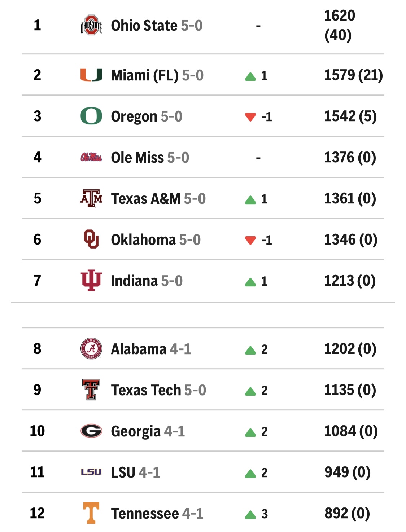The height and width of the screenshot is (532, 406).
Task: Click the Ohio State logo icon
Action: click(91, 25)
